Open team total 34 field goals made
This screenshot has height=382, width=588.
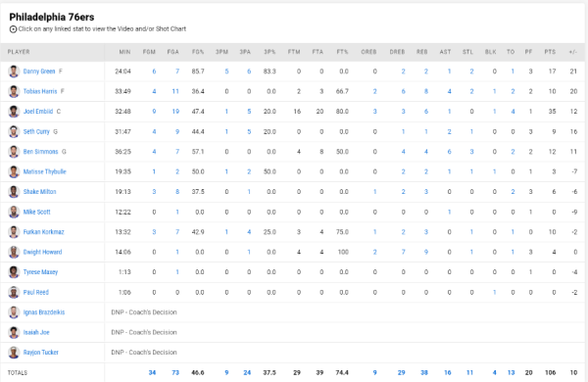point(152,372)
